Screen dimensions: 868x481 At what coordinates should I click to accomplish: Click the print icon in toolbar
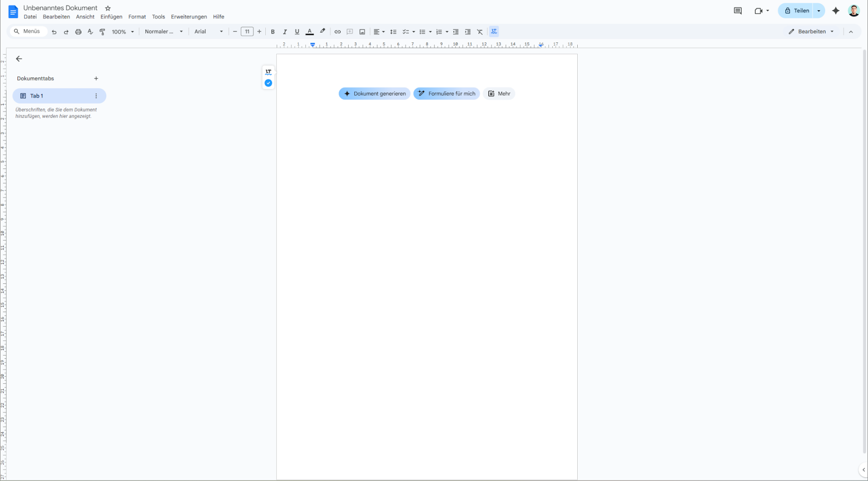pos(78,32)
